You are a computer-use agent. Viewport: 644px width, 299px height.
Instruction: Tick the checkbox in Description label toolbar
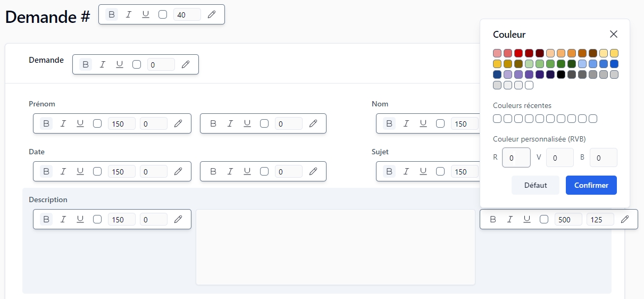(97, 219)
